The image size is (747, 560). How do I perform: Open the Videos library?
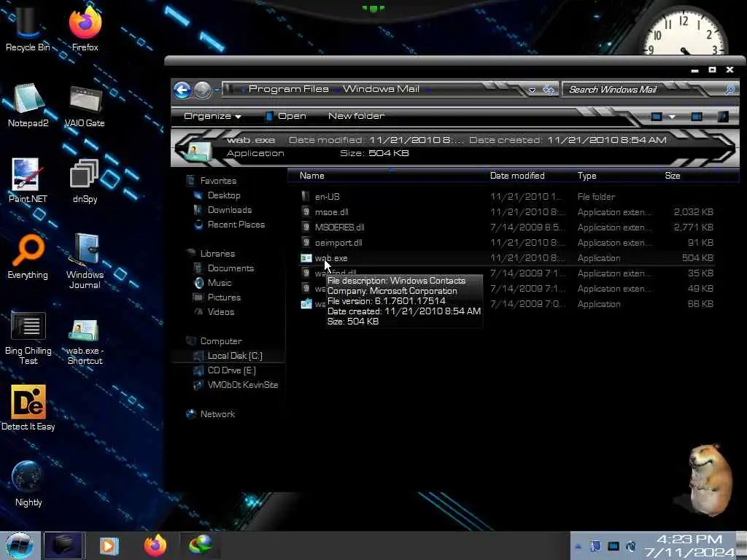coord(220,312)
